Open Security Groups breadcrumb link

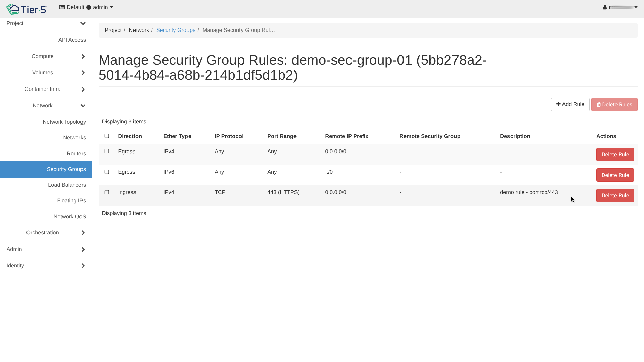click(175, 30)
